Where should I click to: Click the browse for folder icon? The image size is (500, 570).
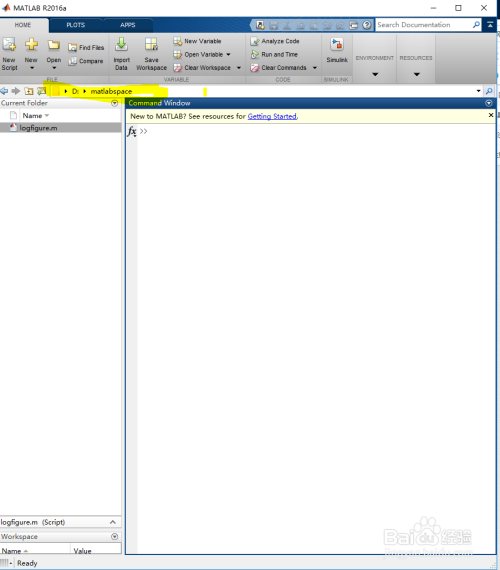(x=41, y=91)
